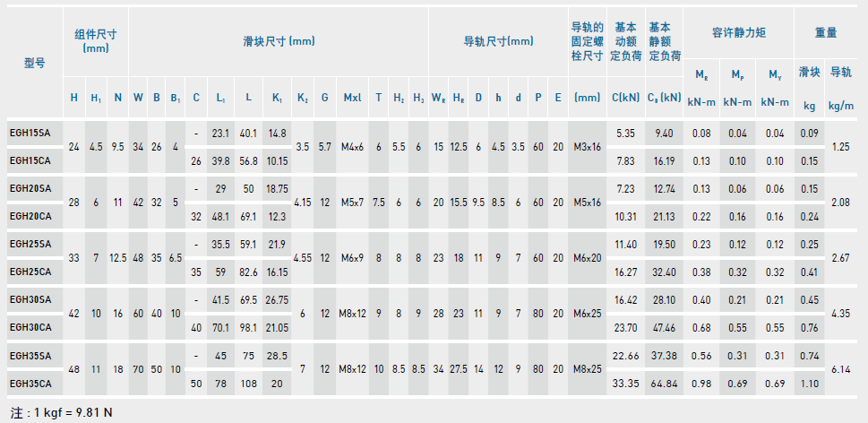The height and width of the screenshot is (423, 868).
Task: Click the EGH35CA model row label
Action: (30, 382)
